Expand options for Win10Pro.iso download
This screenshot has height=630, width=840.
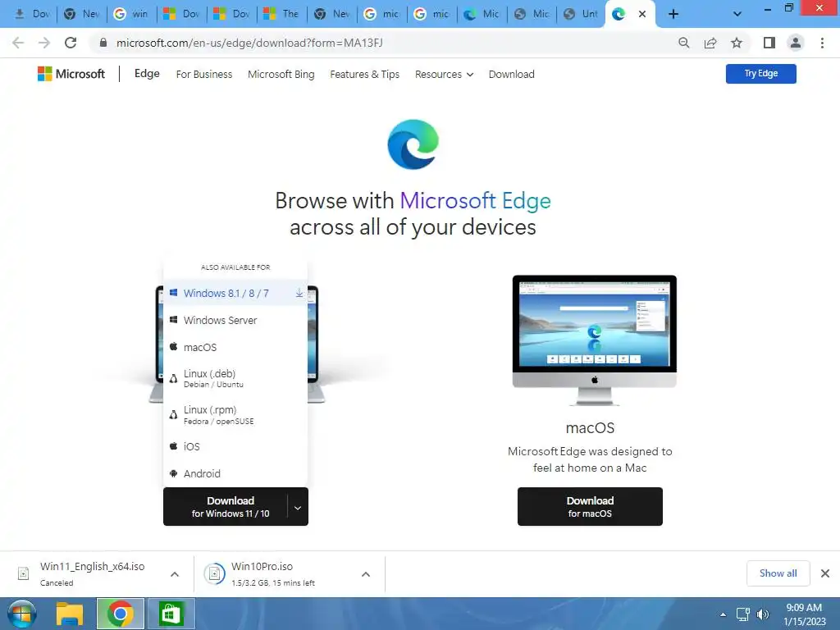click(366, 573)
